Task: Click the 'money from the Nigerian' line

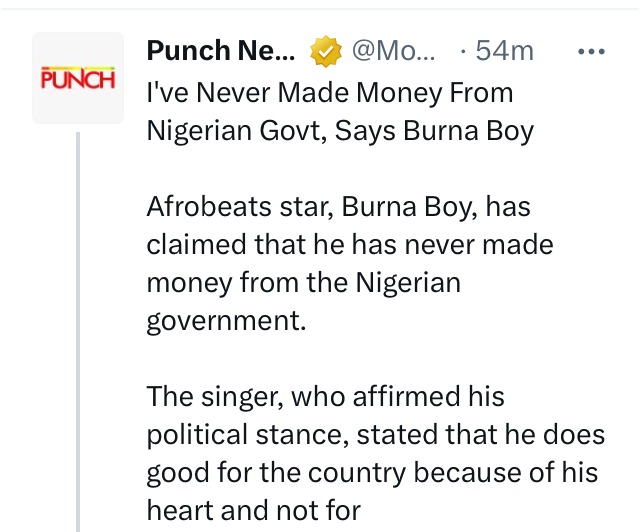Action: [x=304, y=283]
